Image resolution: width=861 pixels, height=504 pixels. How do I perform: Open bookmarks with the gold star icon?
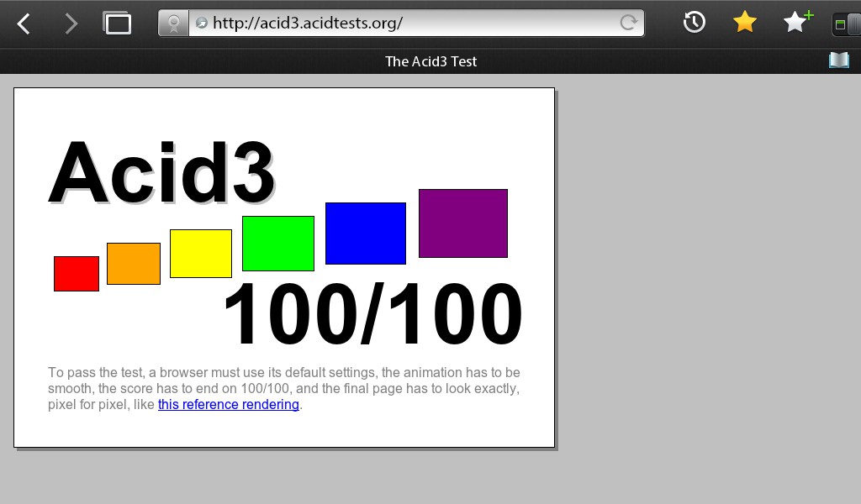click(745, 23)
